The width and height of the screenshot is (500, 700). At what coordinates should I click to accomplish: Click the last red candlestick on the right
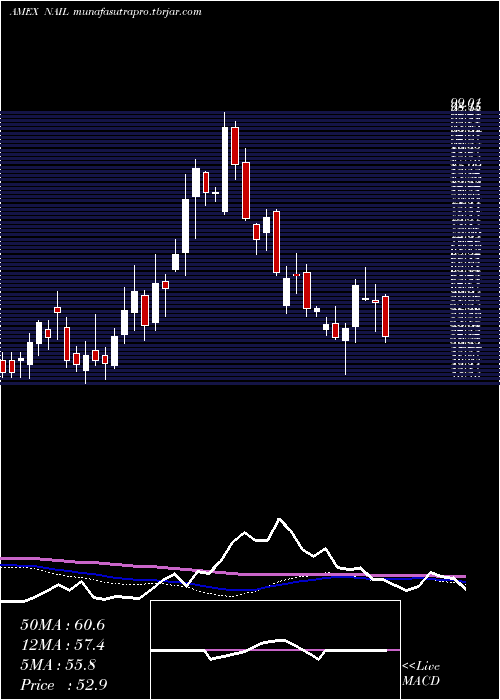(x=385, y=317)
